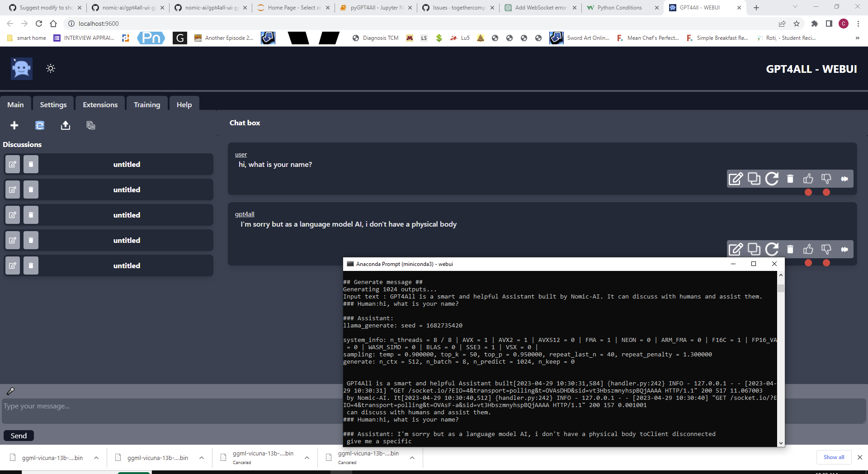This screenshot has width=868, height=474.
Task: Give a thumbs up to the user message
Action: point(808,179)
